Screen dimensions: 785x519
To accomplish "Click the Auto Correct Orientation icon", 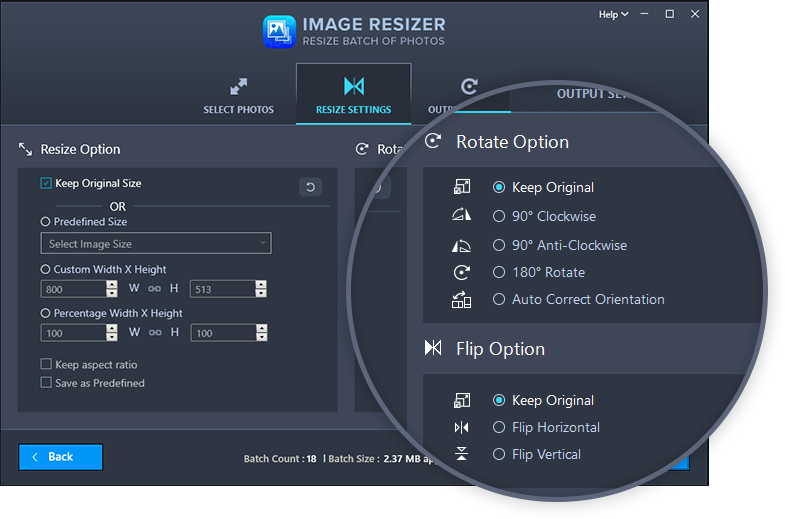I will (x=462, y=299).
